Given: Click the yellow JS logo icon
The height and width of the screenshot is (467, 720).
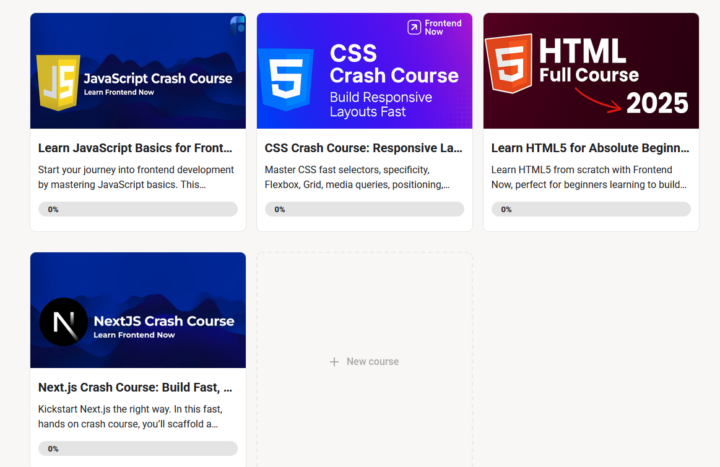Looking at the screenshot, I should tap(58, 82).
